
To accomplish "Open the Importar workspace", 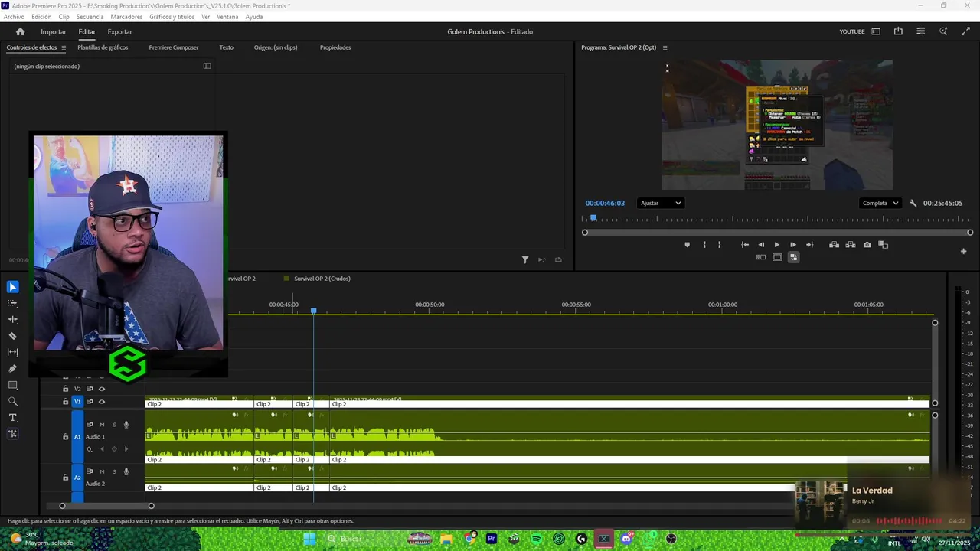I will click(54, 31).
